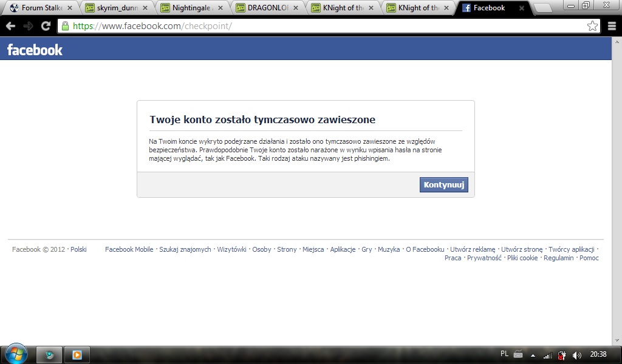The width and height of the screenshot is (622, 364).
Task: Click the PL language indicator
Action: [x=504, y=354]
